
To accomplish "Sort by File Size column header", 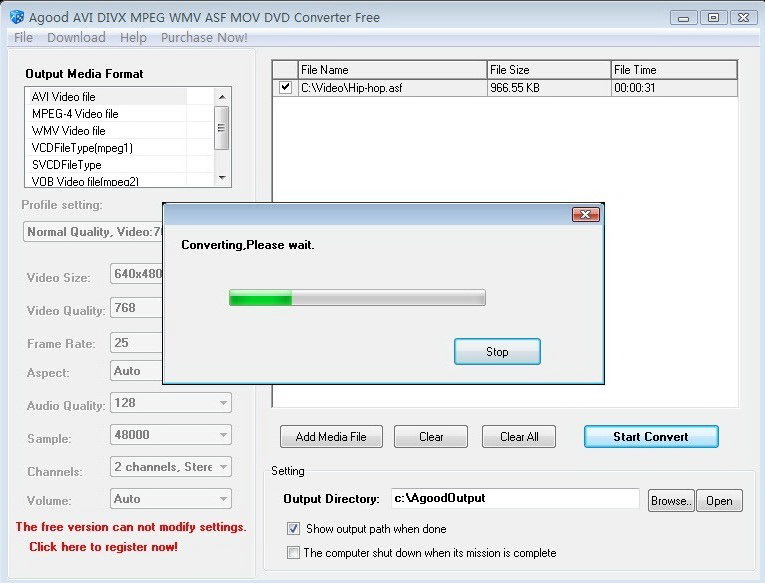I will [549, 70].
